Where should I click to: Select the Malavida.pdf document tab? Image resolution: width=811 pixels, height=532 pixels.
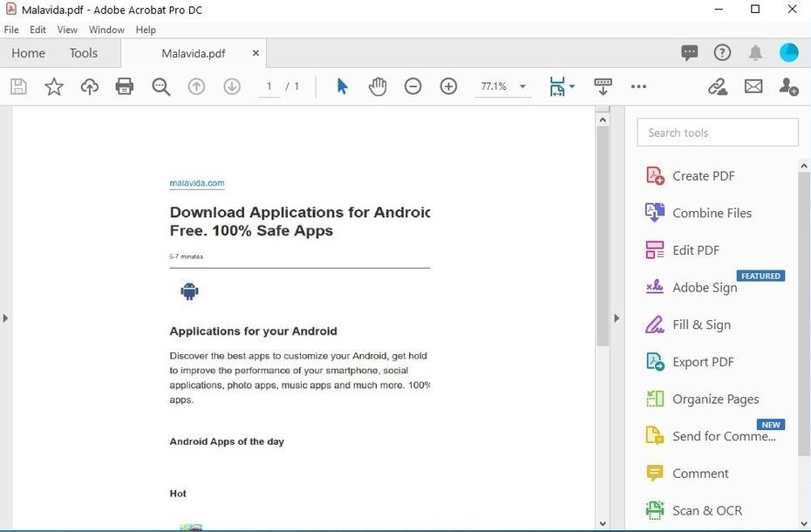[194, 53]
